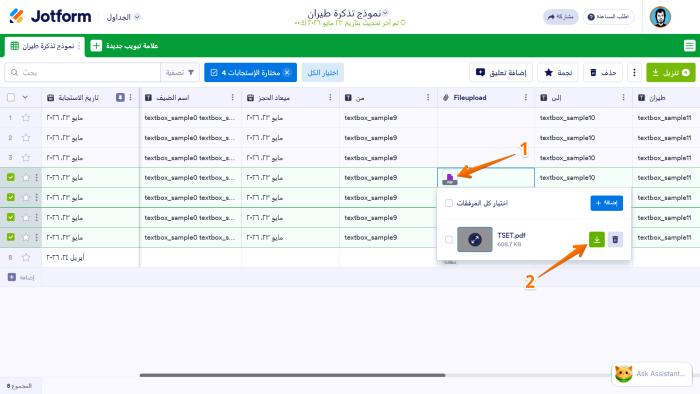Click blue إضافة button in attachments popup
Screen dimensions: 700x394
tap(606, 203)
